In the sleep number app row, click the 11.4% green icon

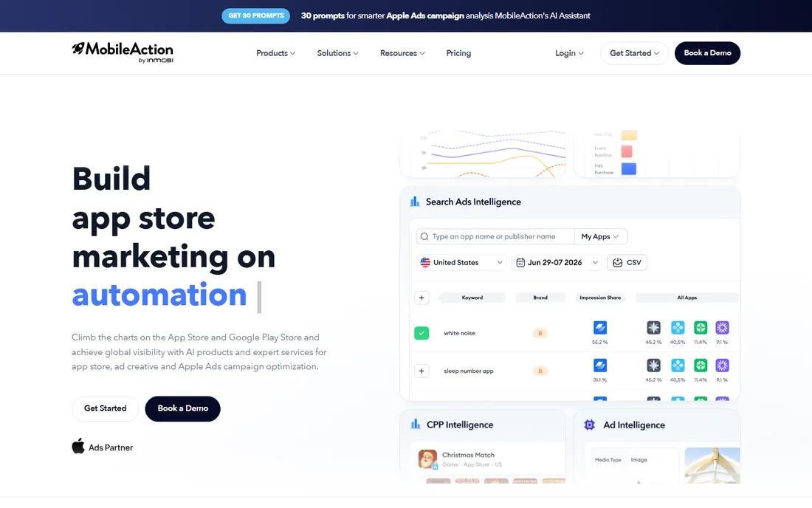click(701, 365)
